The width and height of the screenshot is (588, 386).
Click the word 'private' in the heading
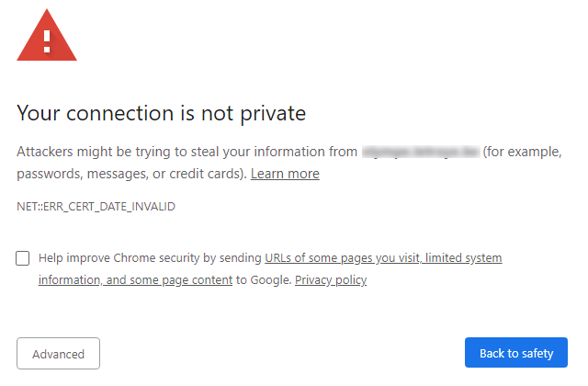point(273,114)
